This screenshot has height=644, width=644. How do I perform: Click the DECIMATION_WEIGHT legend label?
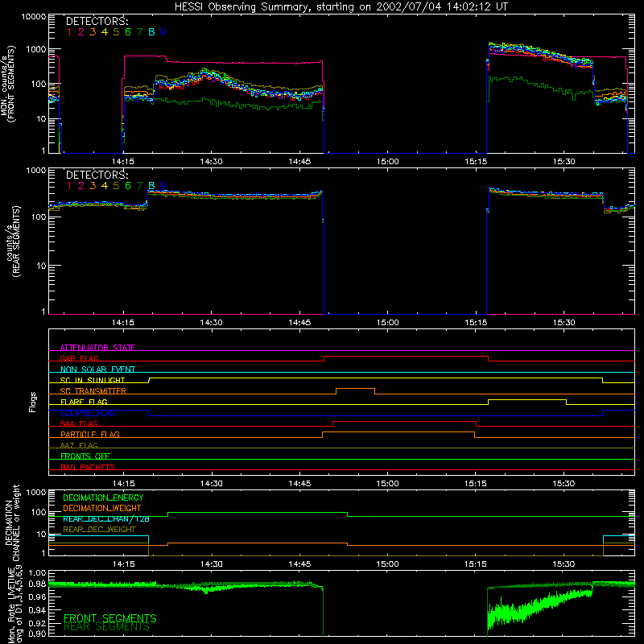pyautogui.click(x=102, y=508)
